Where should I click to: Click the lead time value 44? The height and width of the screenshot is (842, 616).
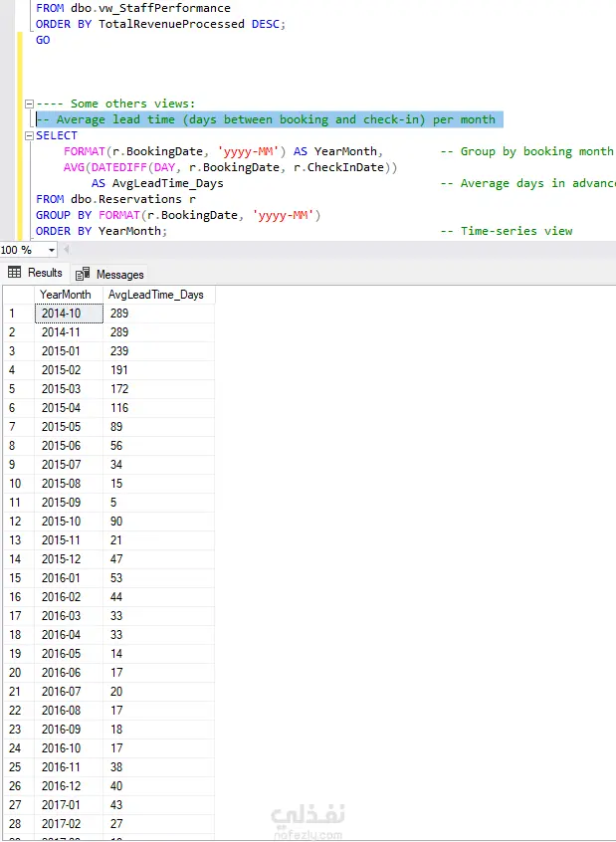(x=158, y=597)
